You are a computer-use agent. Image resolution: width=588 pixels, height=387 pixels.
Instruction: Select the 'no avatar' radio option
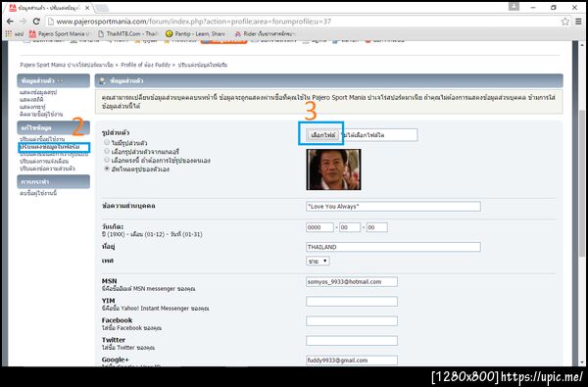[107, 142]
